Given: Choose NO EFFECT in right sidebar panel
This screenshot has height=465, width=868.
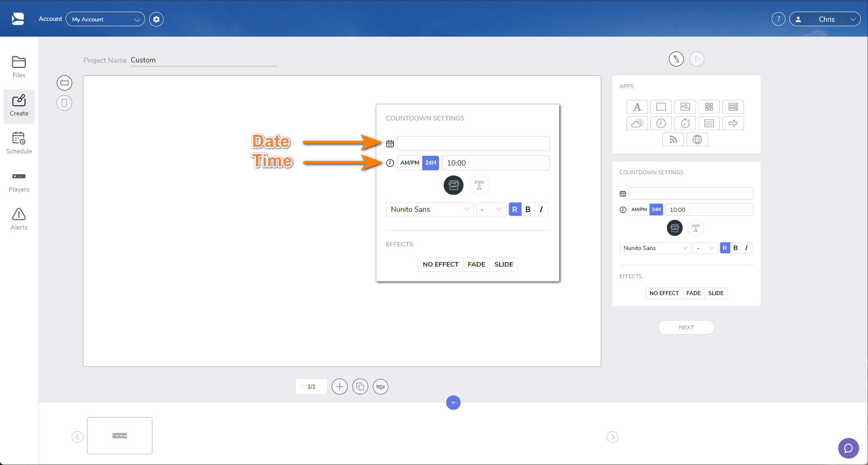Looking at the screenshot, I should click(664, 293).
